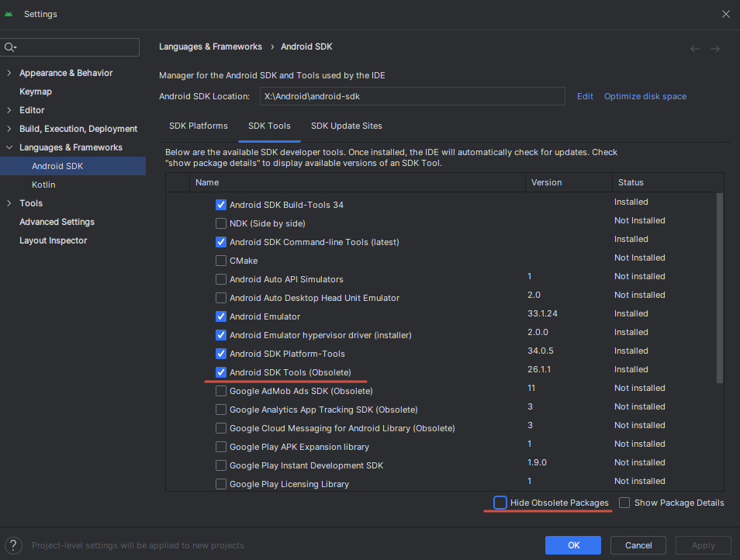Click the forward navigation arrow
740x560 pixels.
pyautogui.click(x=715, y=49)
